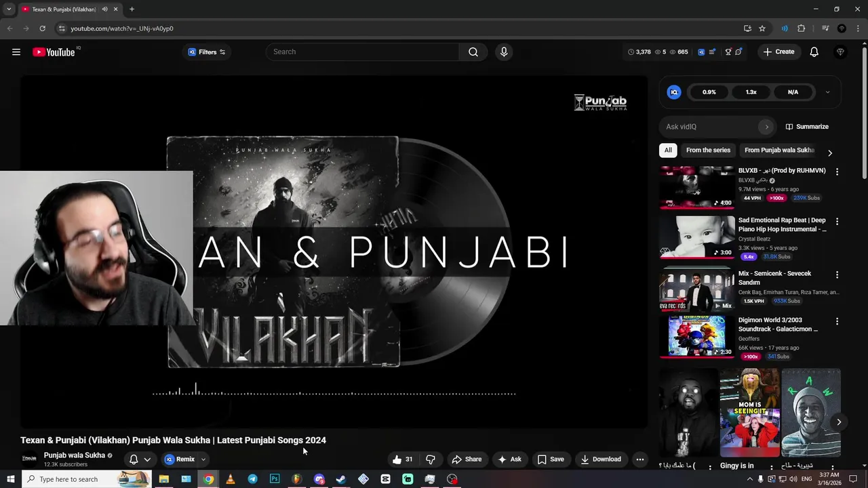868x488 pixels.
Task: Open Punjab wala Sukha channel name
Action: pyautogui.click(x=75, y=455)
